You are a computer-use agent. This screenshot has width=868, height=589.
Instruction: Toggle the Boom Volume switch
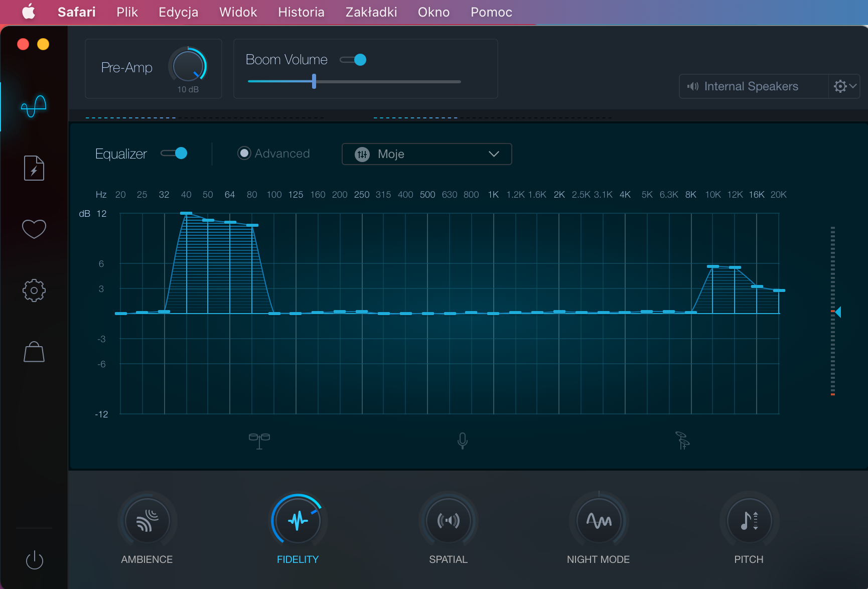[353, 60]
